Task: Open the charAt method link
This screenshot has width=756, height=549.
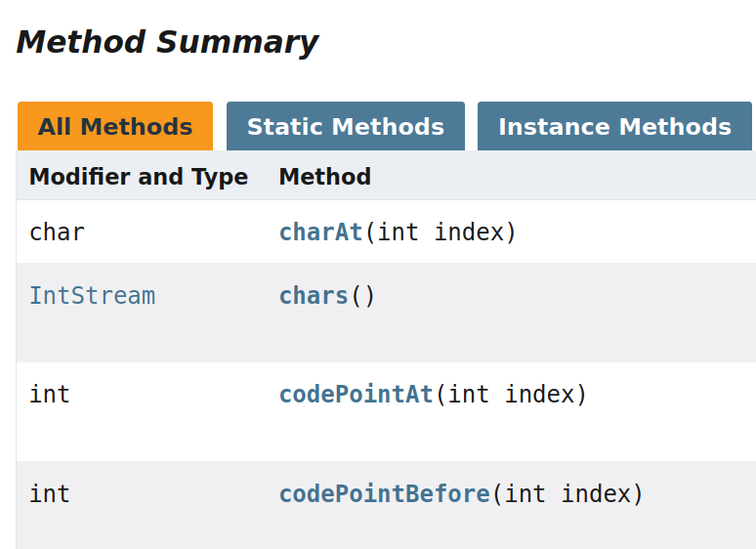Action: click(x=320, y=232)
